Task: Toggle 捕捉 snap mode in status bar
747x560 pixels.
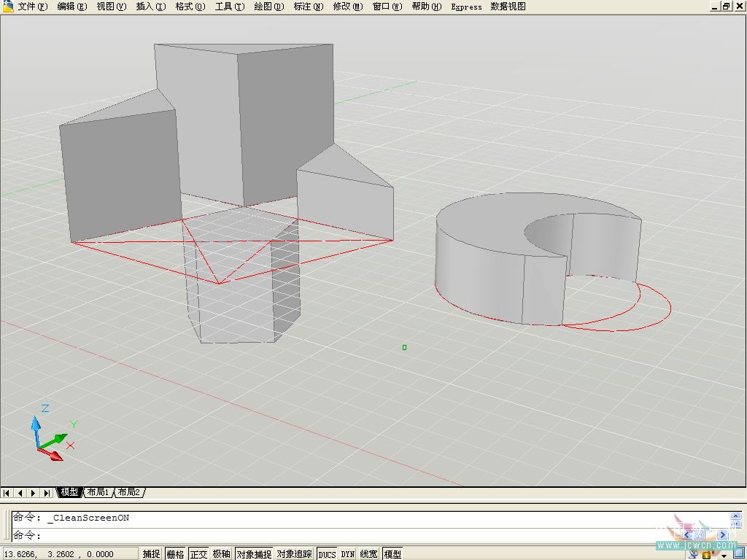Action: pyautogui.click(x=152, y=554)
